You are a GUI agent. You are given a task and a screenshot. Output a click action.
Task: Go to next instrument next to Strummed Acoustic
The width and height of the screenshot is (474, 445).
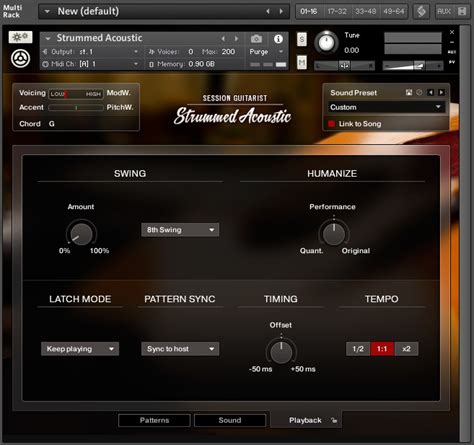pyautogui.click(x=236, y=39)
